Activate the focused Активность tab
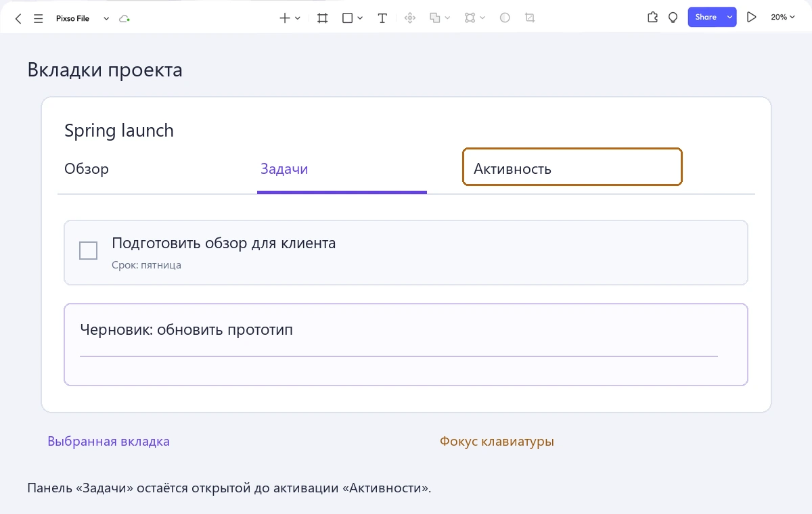The image size is (812, 514). click(x=572, y=167)
